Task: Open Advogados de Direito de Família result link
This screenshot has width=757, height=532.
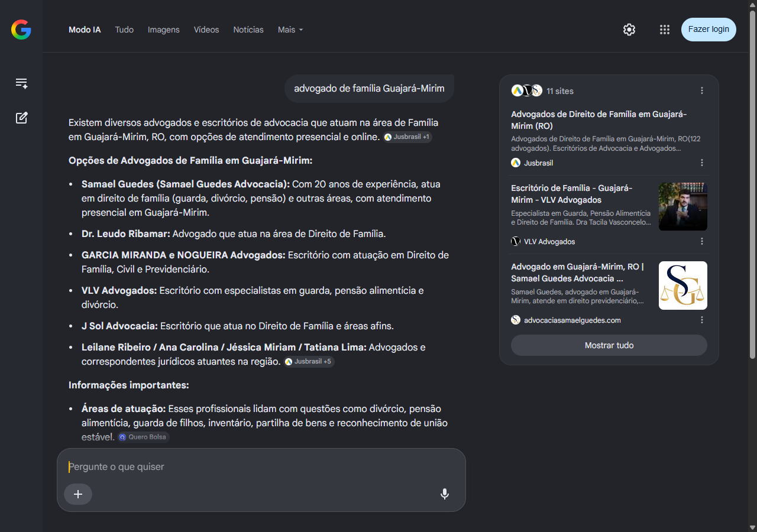Action: click(599, 120)
